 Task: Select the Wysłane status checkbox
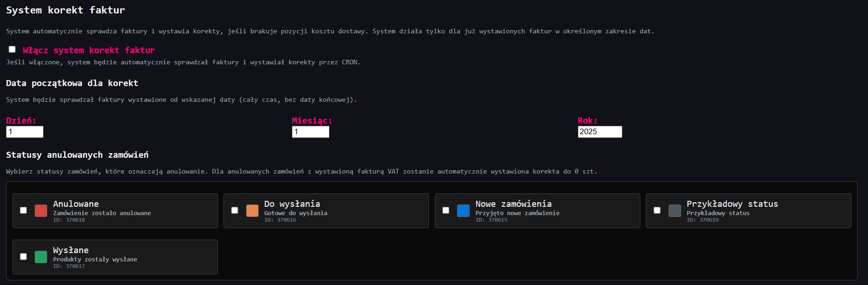click(24, 257)
